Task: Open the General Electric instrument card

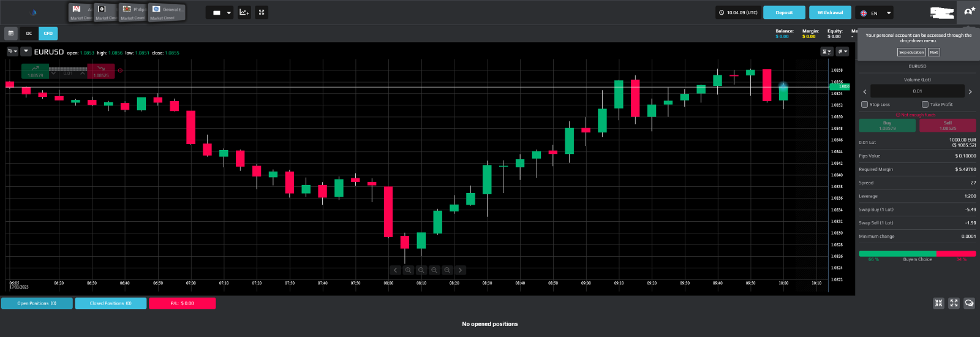Action: click(167, 12)
